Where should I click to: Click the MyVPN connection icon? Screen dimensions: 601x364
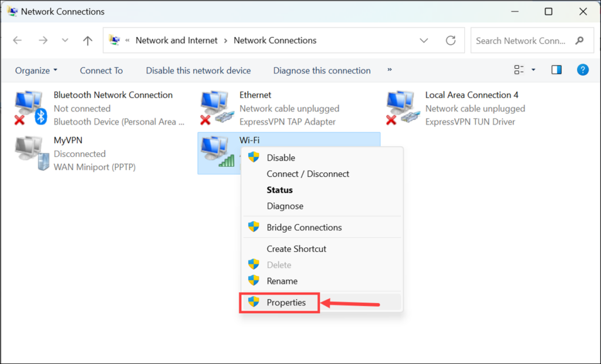[x=31, y=154]
